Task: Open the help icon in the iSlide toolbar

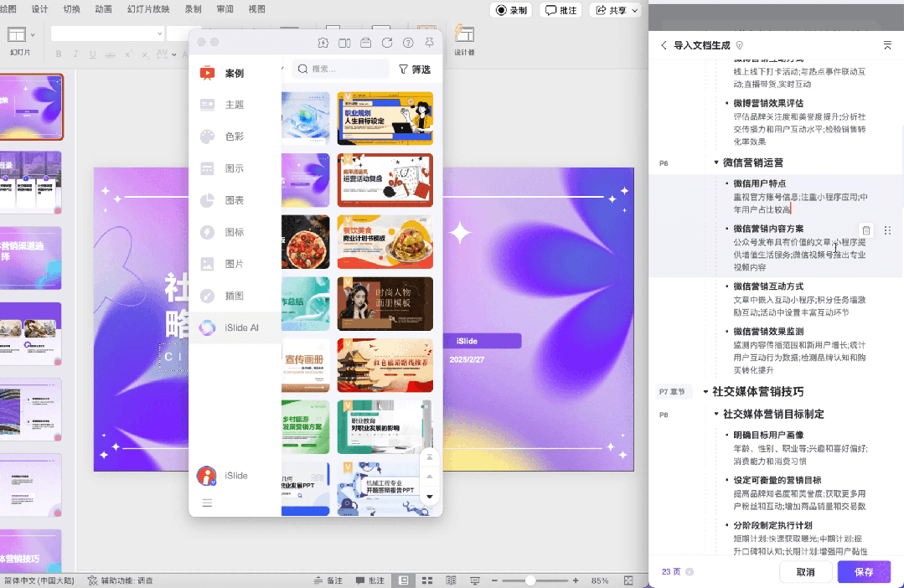Action: (x=408, y=42)
